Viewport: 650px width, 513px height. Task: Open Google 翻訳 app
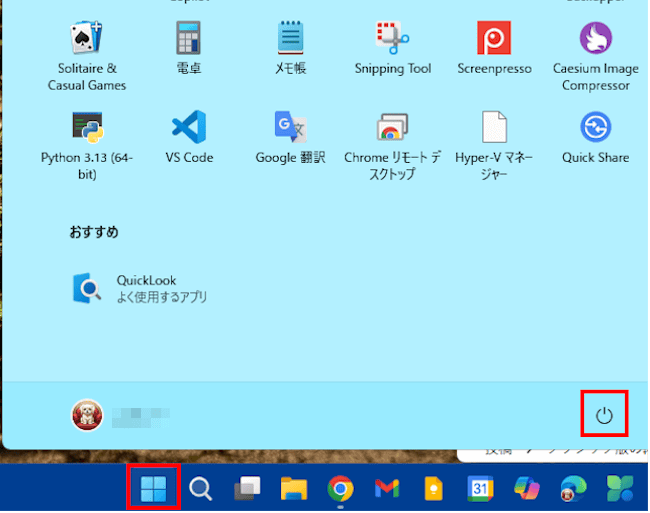[290, 137]
